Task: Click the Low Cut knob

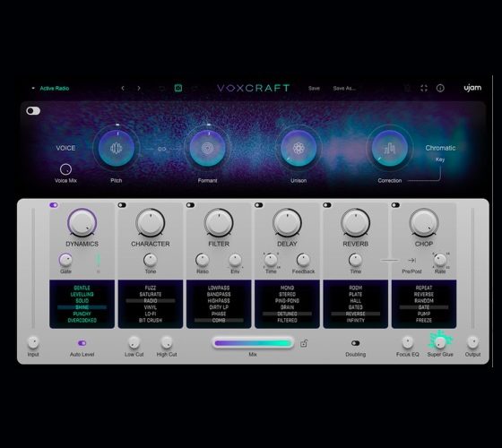Action: pos(134,342)
